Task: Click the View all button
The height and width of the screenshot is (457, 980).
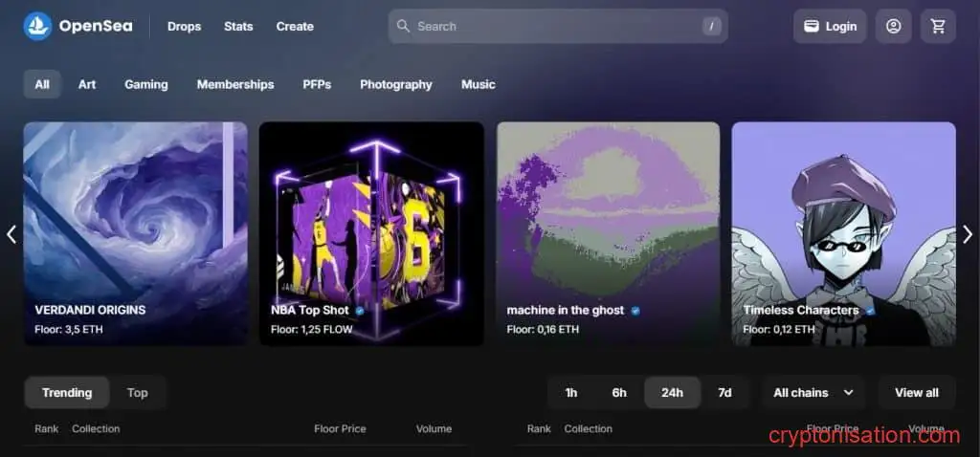Action: (917, 393)
